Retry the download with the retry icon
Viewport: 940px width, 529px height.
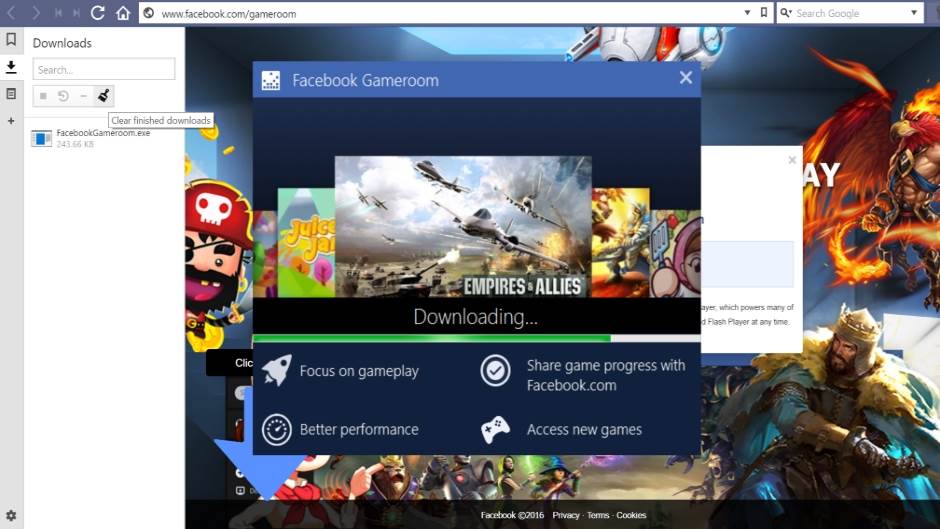pos(63,96)
